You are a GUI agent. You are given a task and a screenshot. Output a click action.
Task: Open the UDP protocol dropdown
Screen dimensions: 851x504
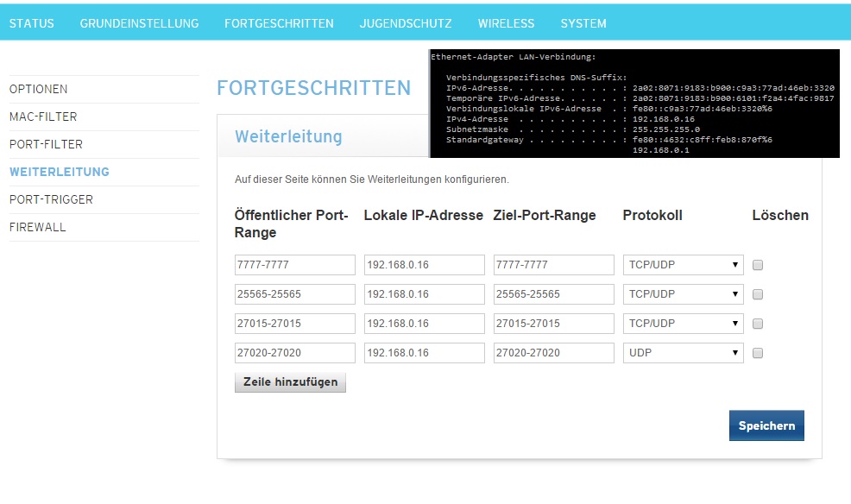coord(683,353)
